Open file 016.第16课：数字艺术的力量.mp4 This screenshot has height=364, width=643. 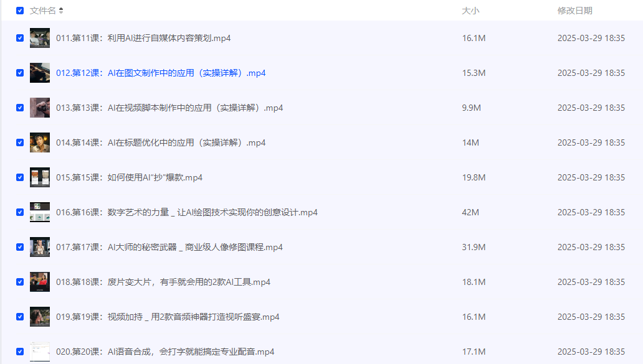click(x=186, y=212)
